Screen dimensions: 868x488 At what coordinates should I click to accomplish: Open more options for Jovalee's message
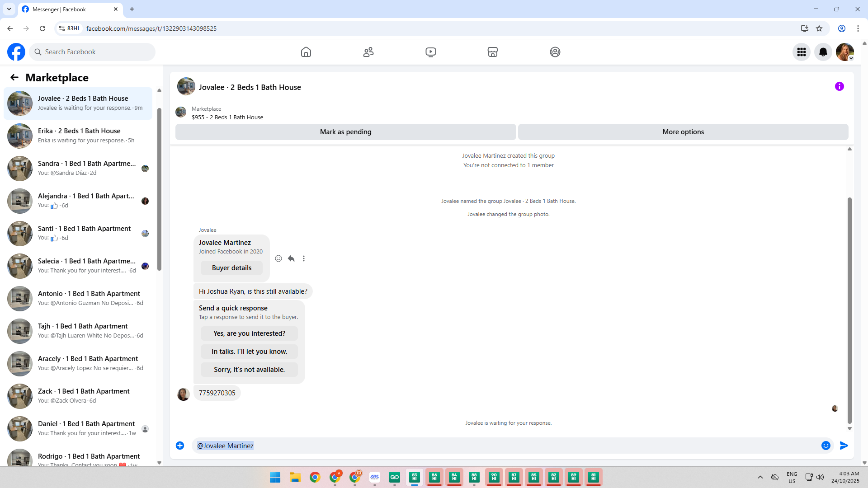point(304,258)
